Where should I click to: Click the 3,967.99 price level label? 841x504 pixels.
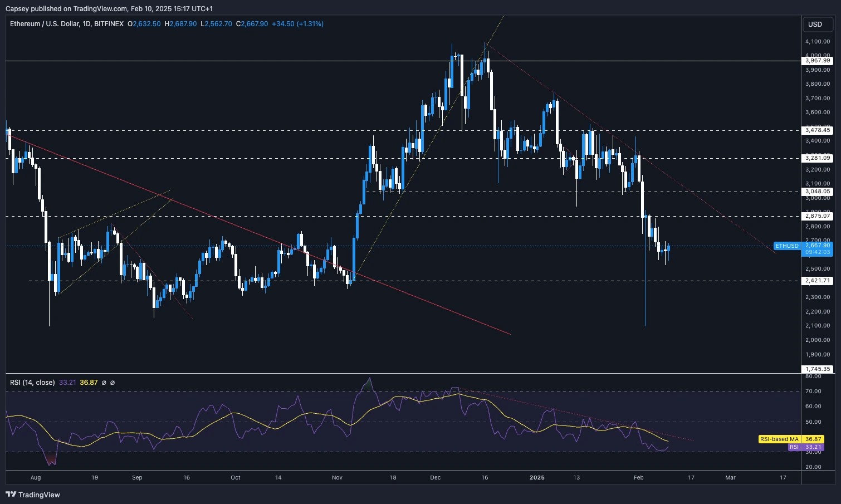tap(816, 61)
